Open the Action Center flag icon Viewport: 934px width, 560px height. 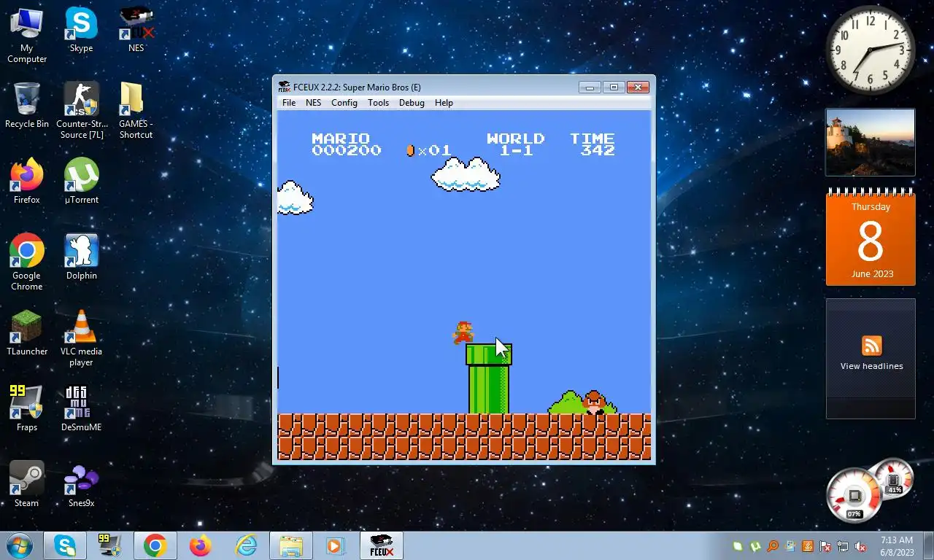pyautogui.click(x=825, y=546)
